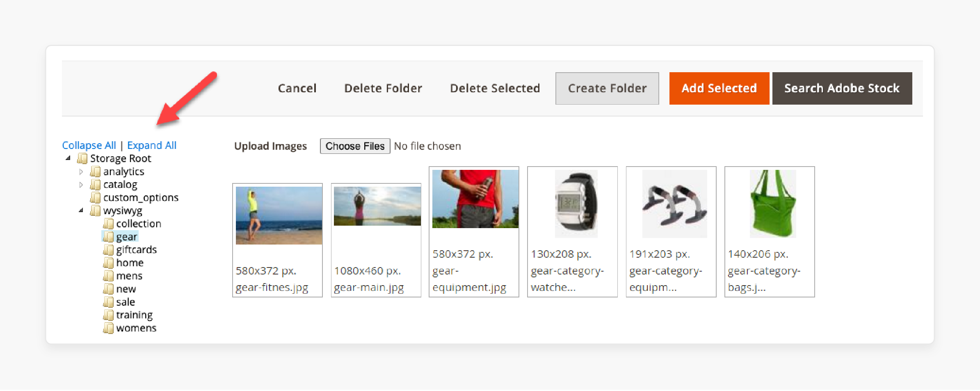980x391 pixels.
Task: Click the wysiwyg folder icon
Action: [x=95, y=211]
